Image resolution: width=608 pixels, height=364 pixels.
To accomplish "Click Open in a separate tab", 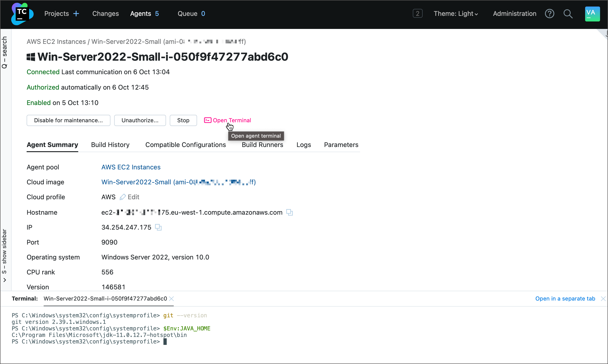I will tap(565, 298).
